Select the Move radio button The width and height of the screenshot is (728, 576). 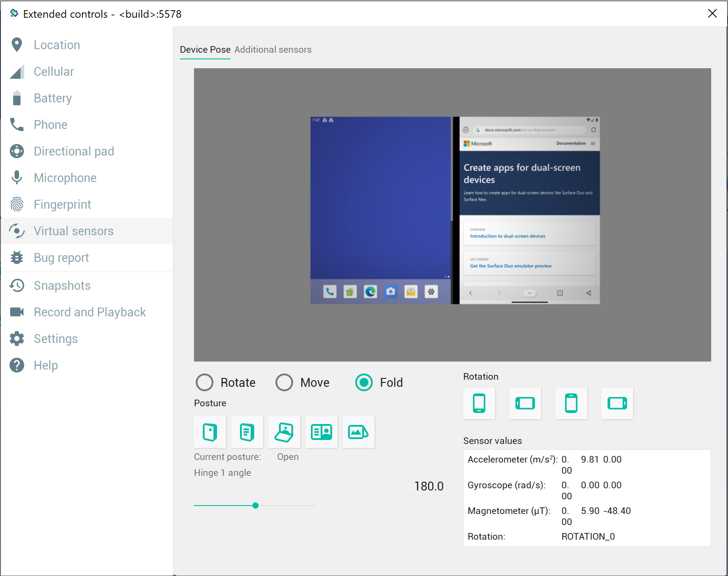pos(284,382)
